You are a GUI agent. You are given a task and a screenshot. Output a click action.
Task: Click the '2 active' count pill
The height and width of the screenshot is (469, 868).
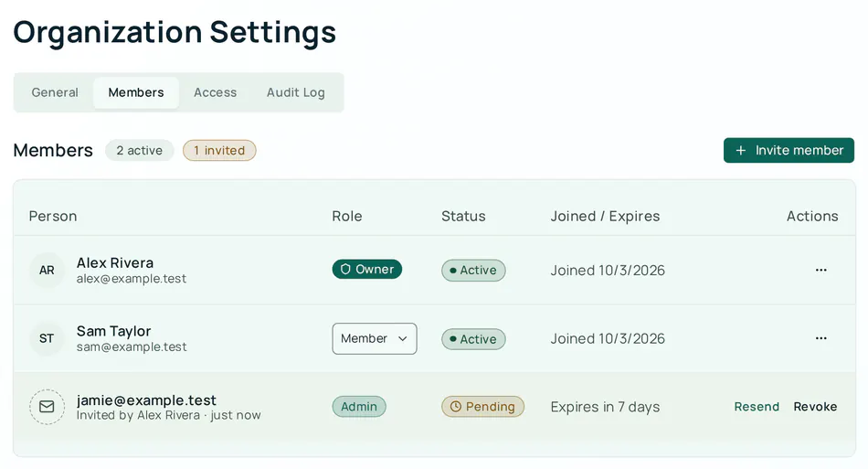tap(140, 150)
